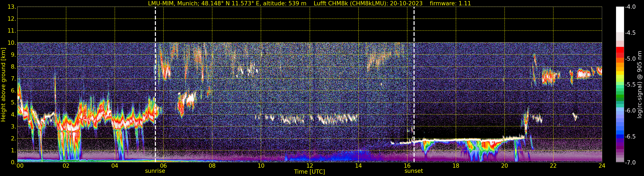Image resolution: width=644 pixels, height=176 pixels.
Task: Click the '22' time axis tick label
Action: pos(553,166)
